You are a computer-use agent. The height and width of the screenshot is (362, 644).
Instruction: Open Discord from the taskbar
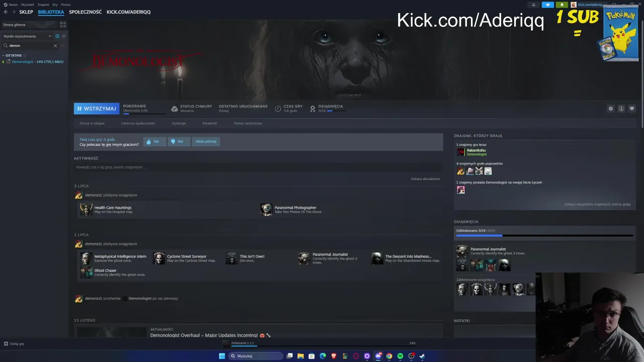coord(378,356)
